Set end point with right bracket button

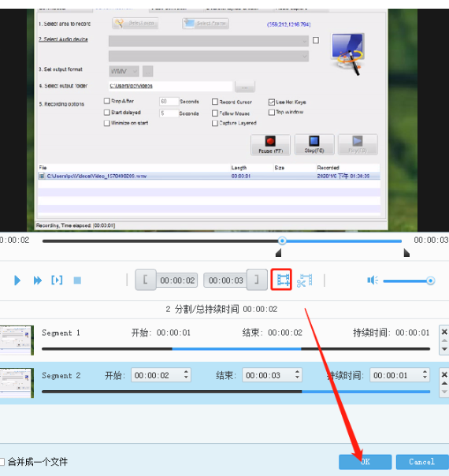(x=257, y=280)
